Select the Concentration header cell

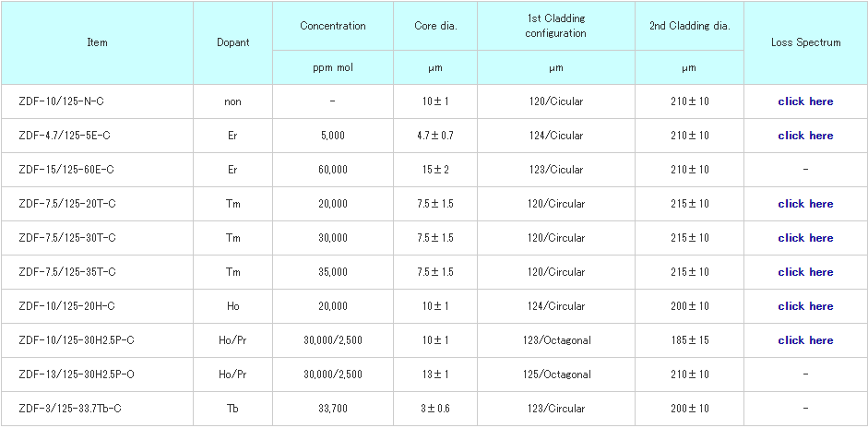click(x=332, y=26)
